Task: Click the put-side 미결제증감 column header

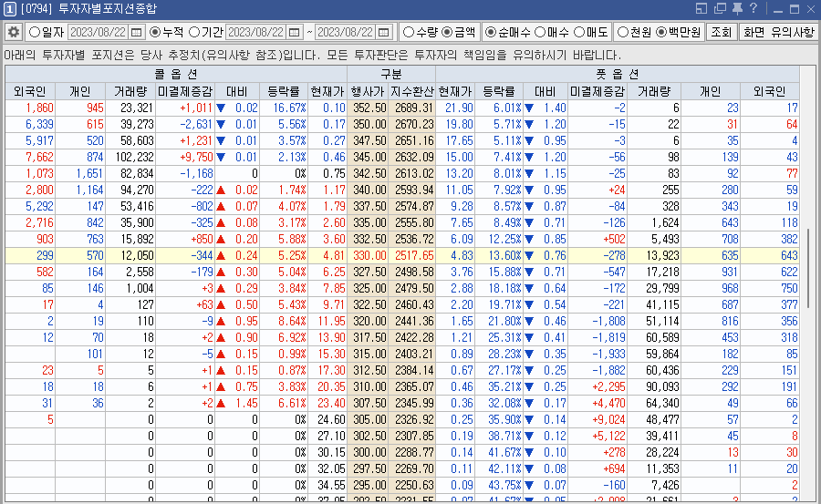Action: coord(598,91)
